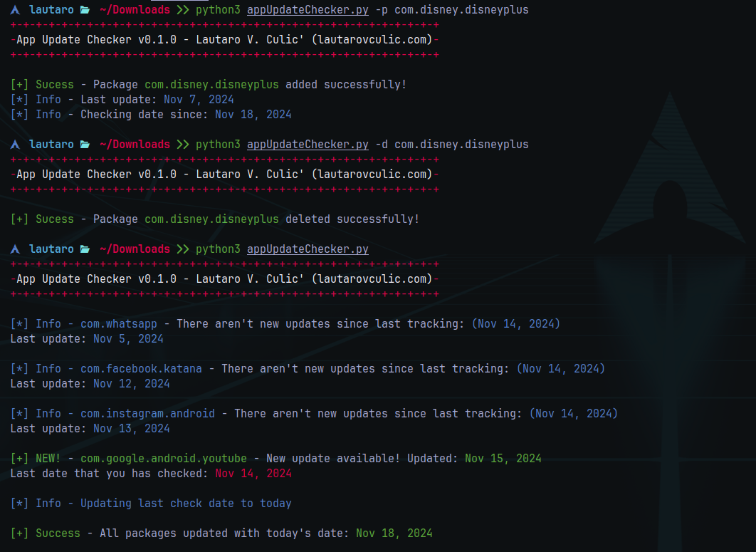Click the "com.whatsapp" package name
756x552 pixels.
(x=119, y=324)
